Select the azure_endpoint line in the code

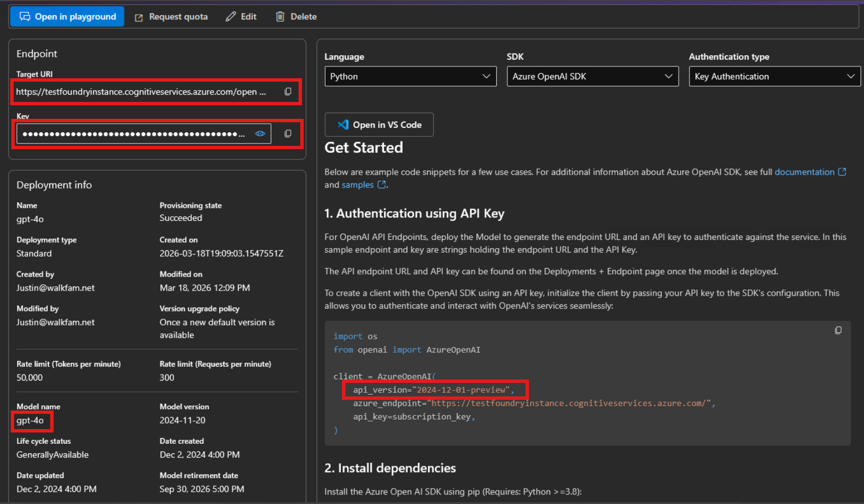(x=534, y=403)
